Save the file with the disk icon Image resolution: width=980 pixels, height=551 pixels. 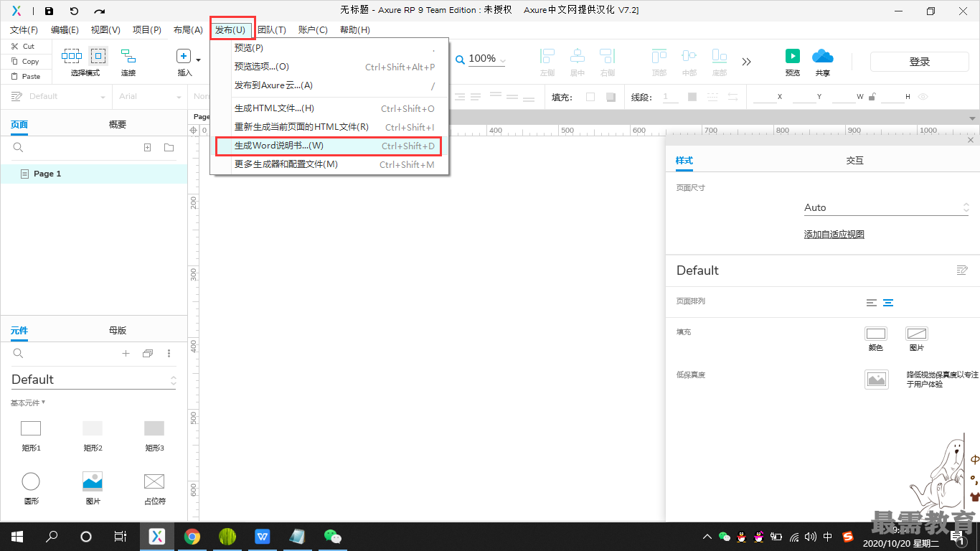point(49,11)
